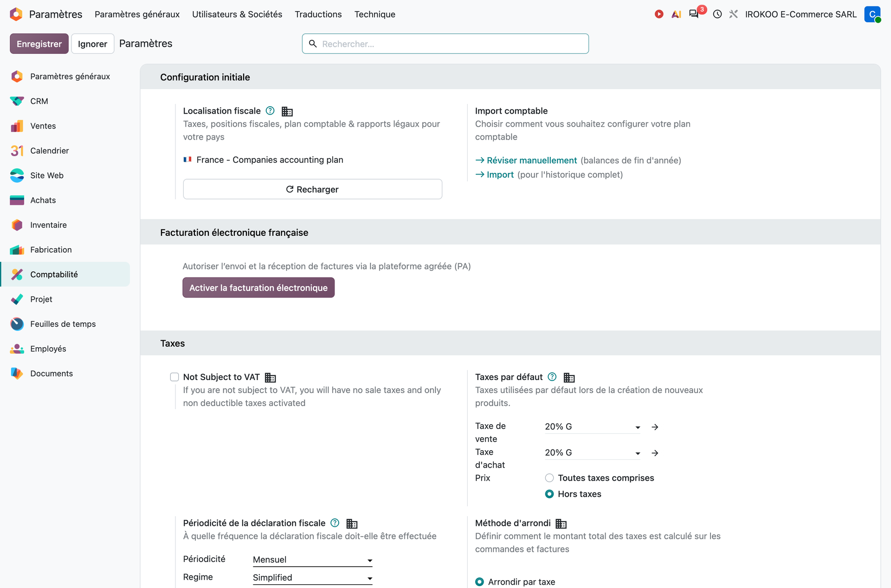Click help icon beside Périodicité de la déclaration fiscale
Image resolution: width=891 pixels, height=588 pixels.
point(335,523)
